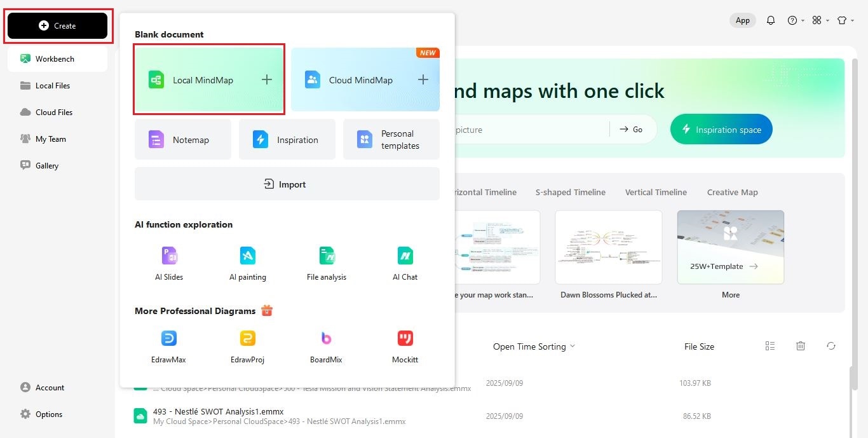
Task: Open AI Chat
Action: click(405, 262)
